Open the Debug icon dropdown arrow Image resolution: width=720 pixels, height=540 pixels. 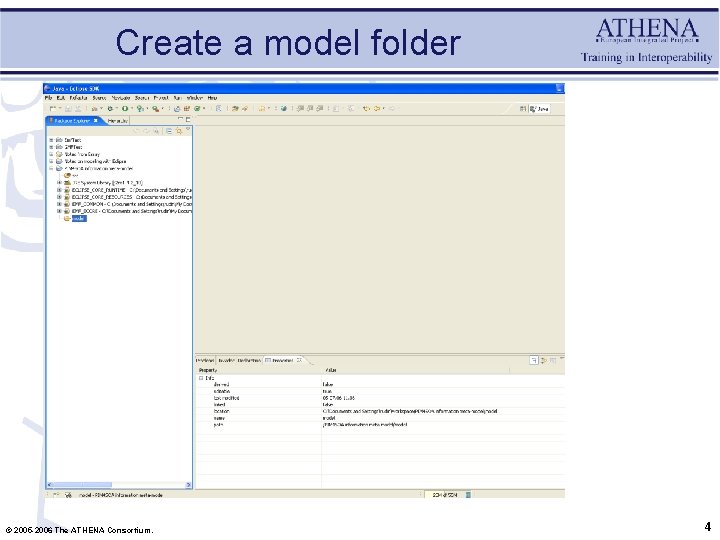click(x=117, y=109)
